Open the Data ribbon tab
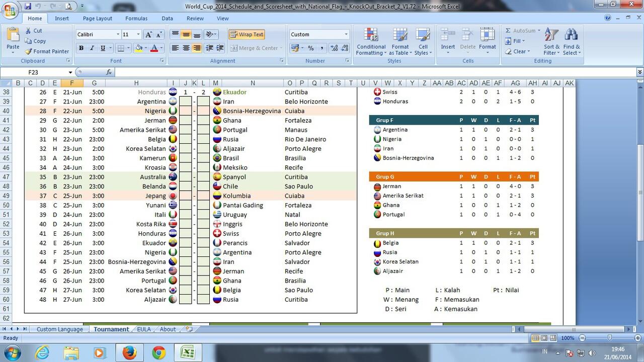 click(167, 19)
